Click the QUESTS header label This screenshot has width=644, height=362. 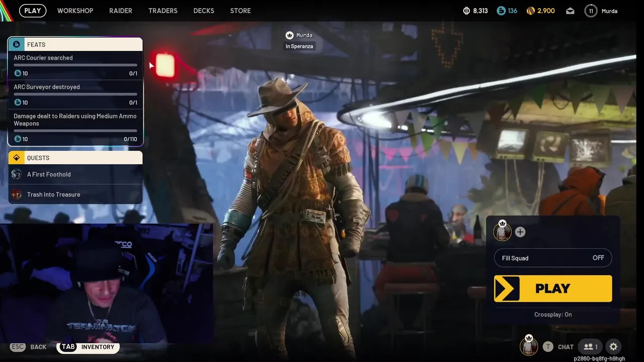(x=38, y=158)
